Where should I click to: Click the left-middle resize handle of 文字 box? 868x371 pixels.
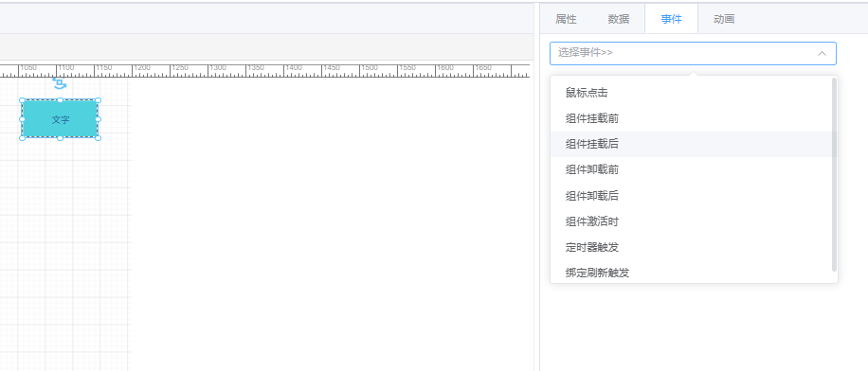click(x=22, y=119)
